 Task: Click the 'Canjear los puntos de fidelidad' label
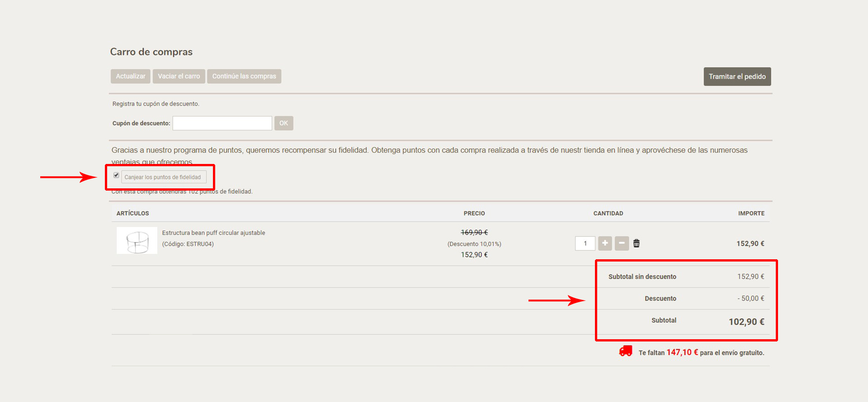coord(163,177)
